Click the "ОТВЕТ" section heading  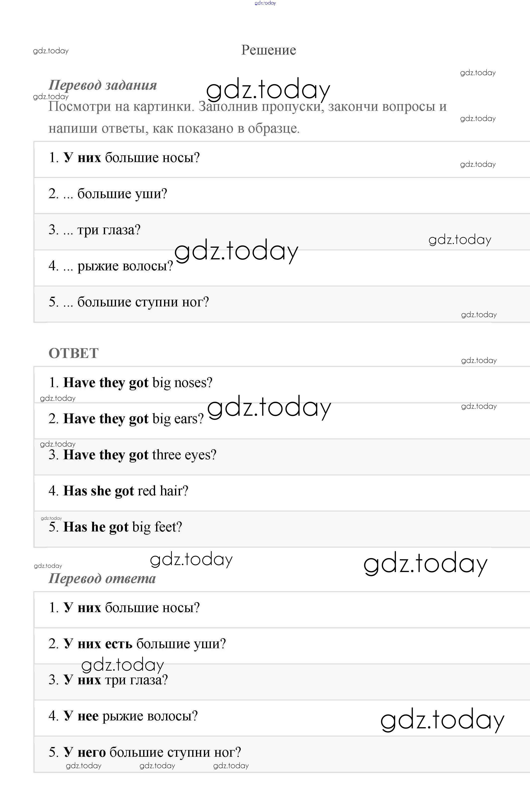pos(74,353)
